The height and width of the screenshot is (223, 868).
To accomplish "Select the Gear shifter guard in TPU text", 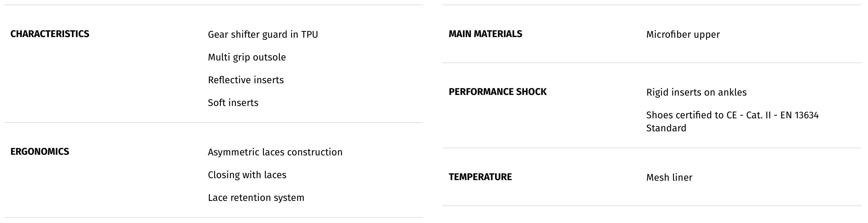I will click(263, 35).
